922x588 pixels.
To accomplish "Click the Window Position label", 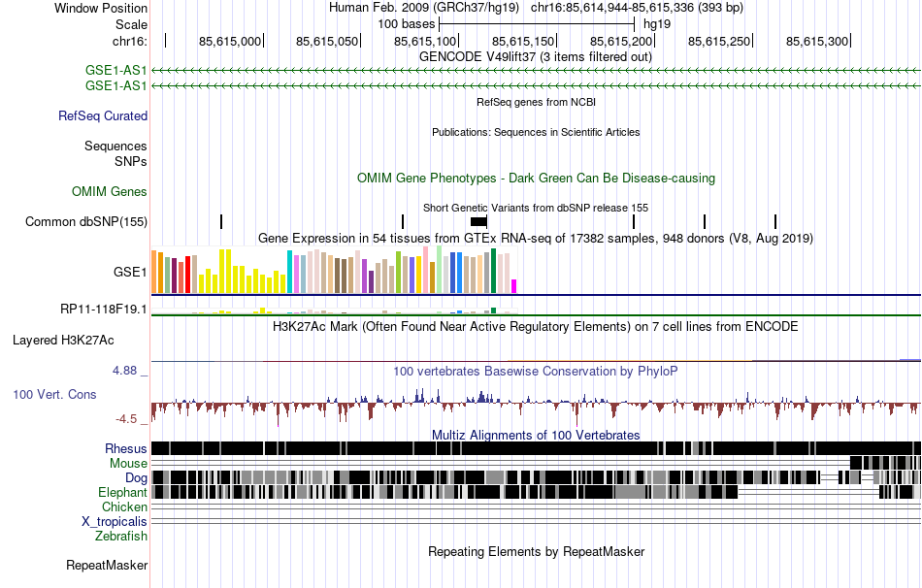I will click(x=101, y=8).
